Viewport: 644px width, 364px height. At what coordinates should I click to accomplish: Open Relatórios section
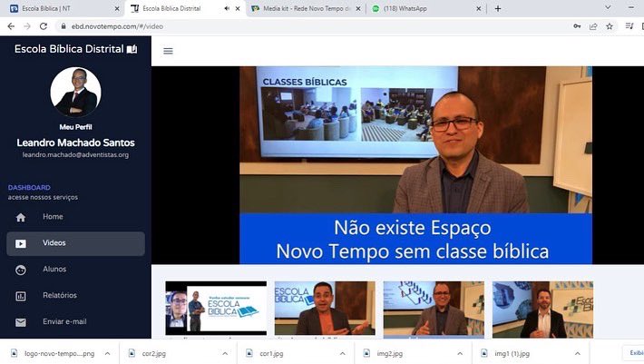75,295
